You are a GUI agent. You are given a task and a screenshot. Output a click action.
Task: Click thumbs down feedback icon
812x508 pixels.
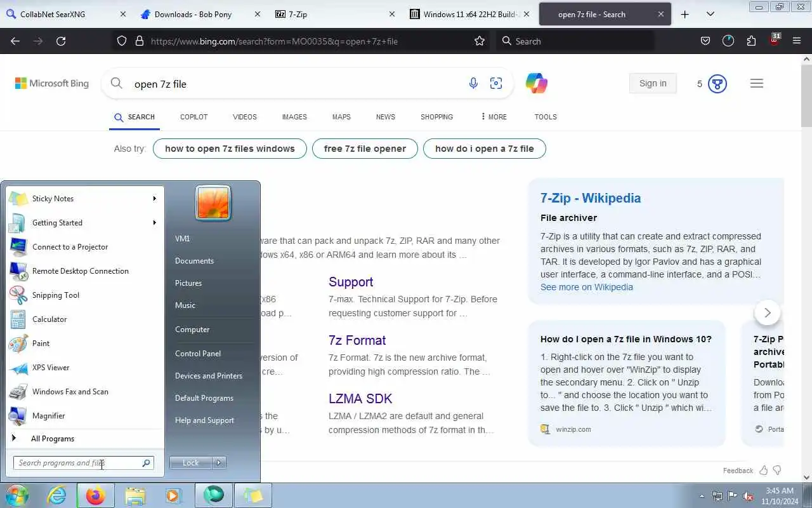777,471
